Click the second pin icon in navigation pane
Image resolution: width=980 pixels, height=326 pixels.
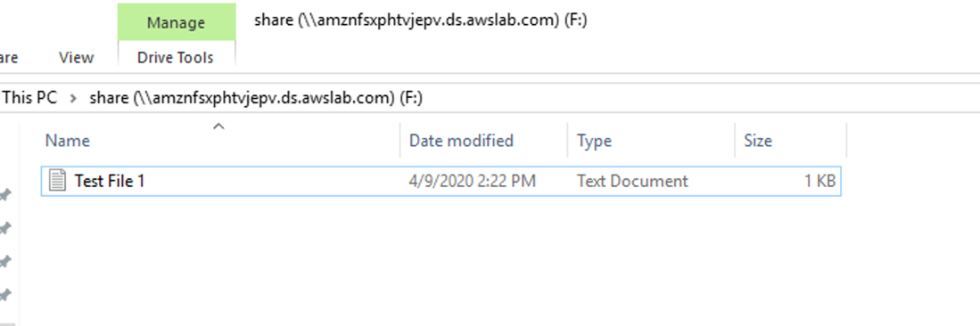[x=5, y=229]
